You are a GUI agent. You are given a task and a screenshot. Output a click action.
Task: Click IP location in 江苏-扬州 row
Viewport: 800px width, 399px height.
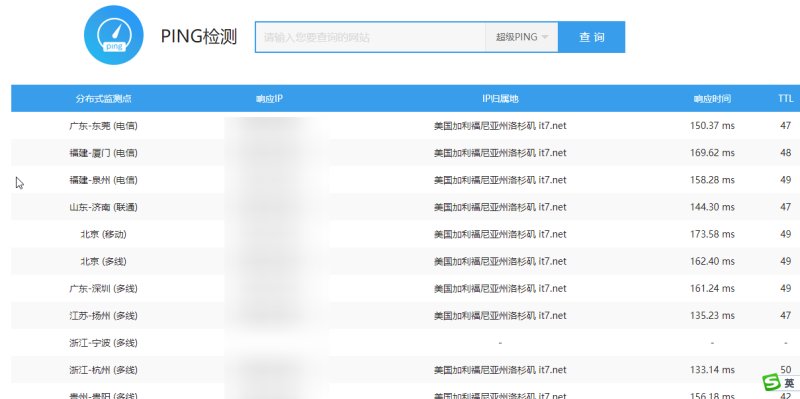pos(500,315)
